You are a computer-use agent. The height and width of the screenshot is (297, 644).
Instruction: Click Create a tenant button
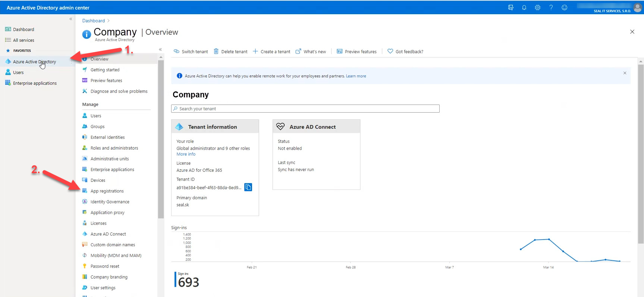click(271, 51)
